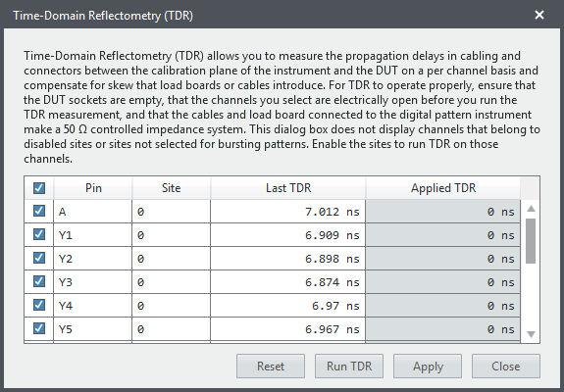Sort by the Site column header
The width and height of the screenshot is (564, 392).
(172, 188)
